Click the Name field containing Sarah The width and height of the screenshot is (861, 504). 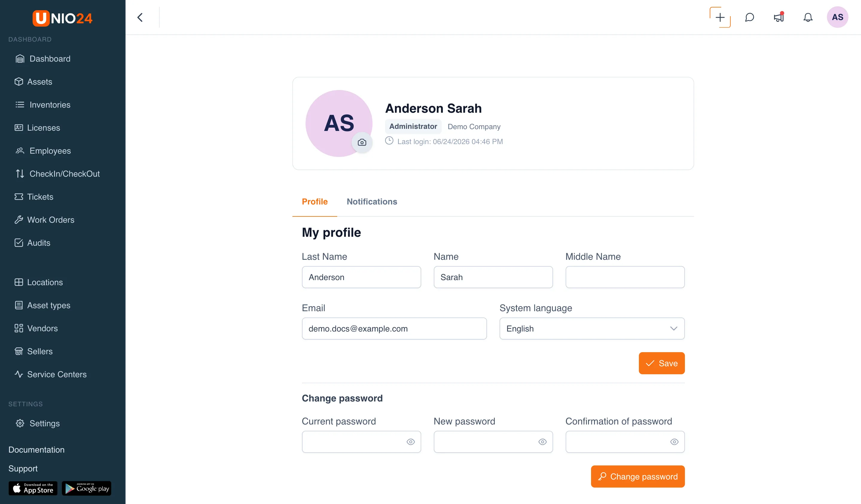tap(493, 277)
